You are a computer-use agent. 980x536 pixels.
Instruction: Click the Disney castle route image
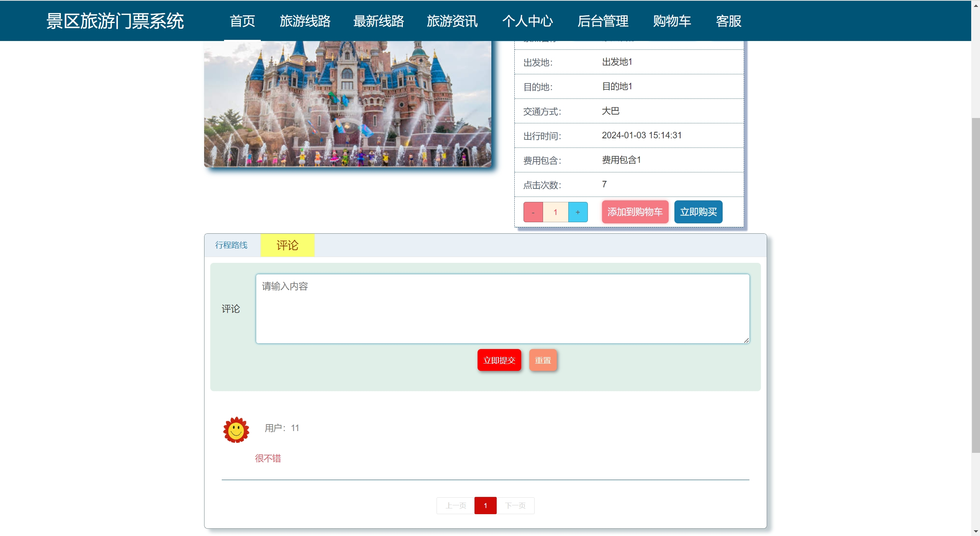coord(347,103)
